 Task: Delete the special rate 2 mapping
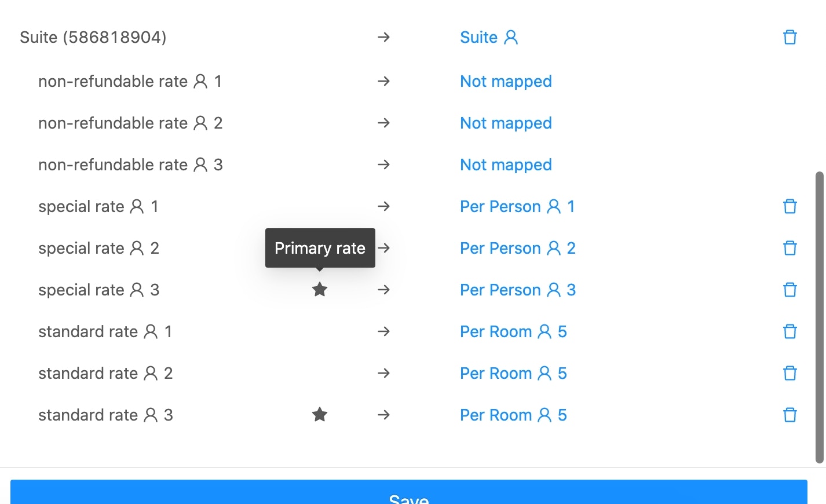pos(790,247)
